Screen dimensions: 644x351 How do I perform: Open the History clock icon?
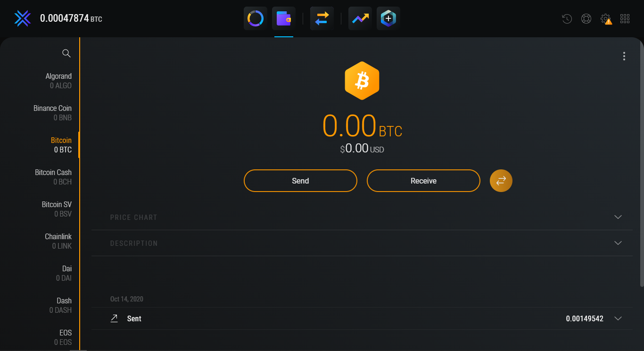pos(567,19)
